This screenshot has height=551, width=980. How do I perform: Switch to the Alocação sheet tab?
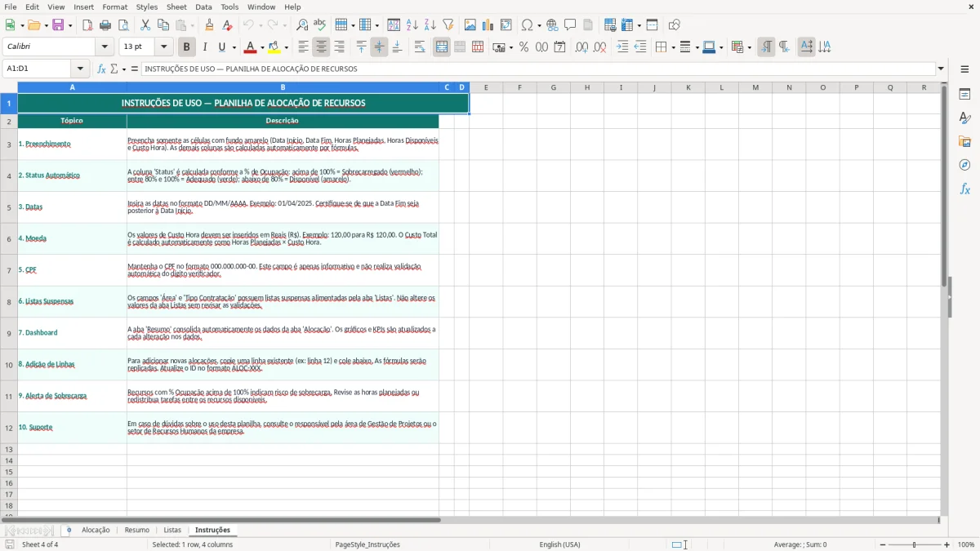coord(96,530)
